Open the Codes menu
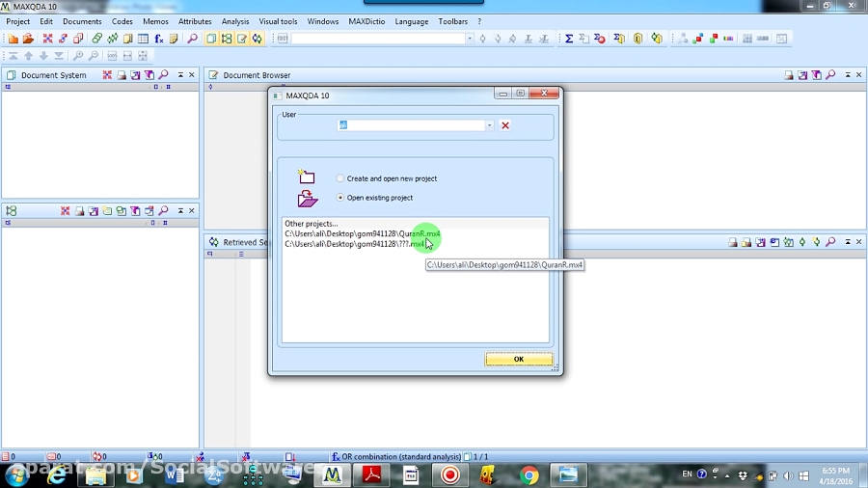 [x=122, y=21]
